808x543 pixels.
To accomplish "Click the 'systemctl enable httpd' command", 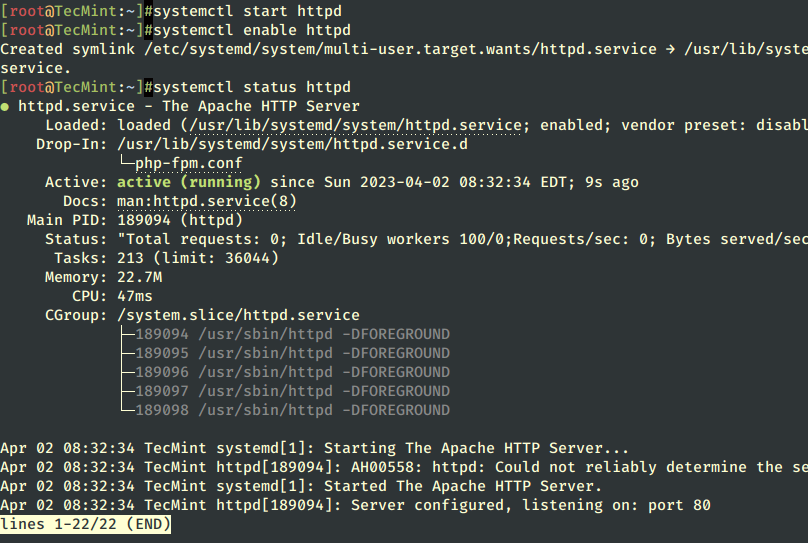I will [252, 30].
